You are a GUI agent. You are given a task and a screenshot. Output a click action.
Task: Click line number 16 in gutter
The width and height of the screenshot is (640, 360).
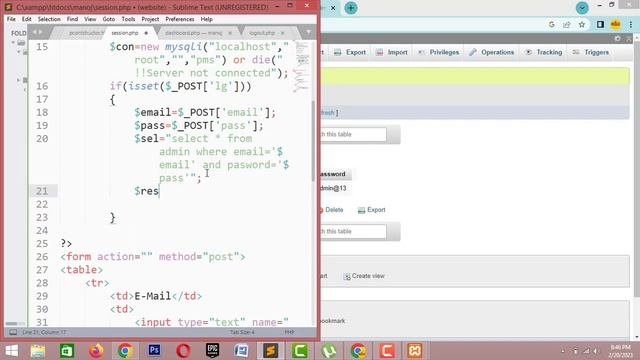point(42,86)
